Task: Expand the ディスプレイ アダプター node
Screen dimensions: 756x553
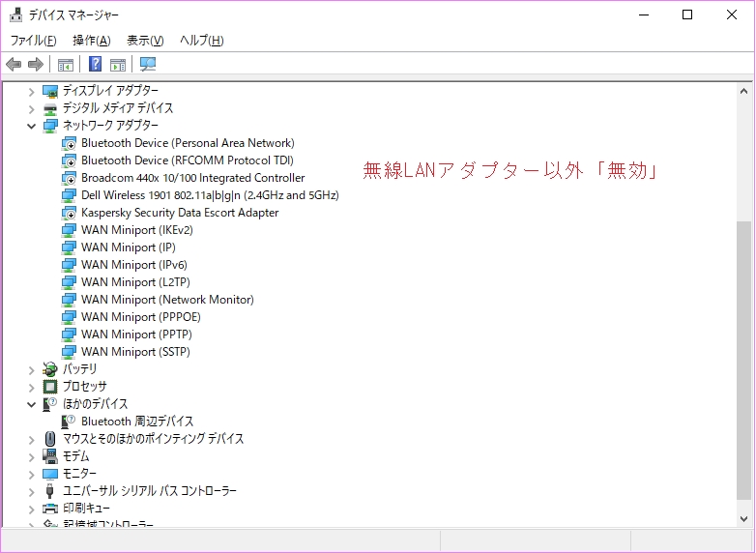Action: click(31, 92)
